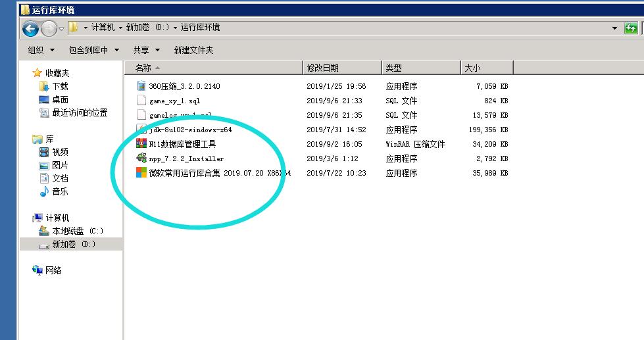Expand the 包含到库中 dropdown

[94, 50]
